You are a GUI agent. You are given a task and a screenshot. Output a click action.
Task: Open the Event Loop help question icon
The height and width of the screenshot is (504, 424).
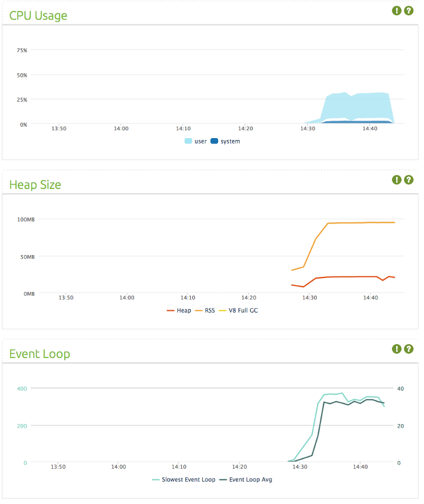pyautogui.click(x=409, y=349)
